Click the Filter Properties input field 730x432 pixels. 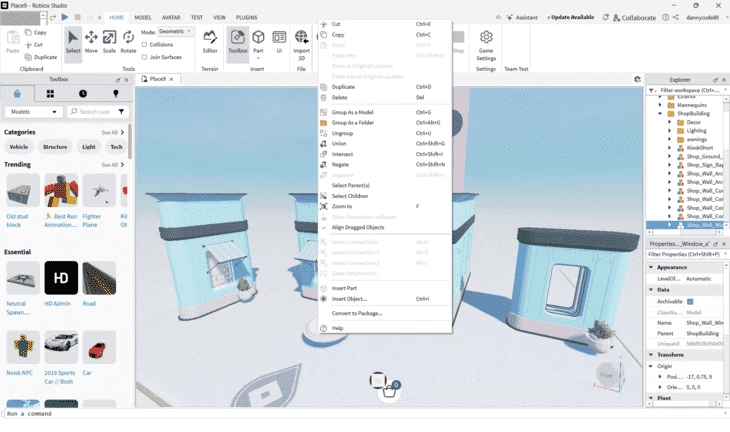click(x=686, y=254)
